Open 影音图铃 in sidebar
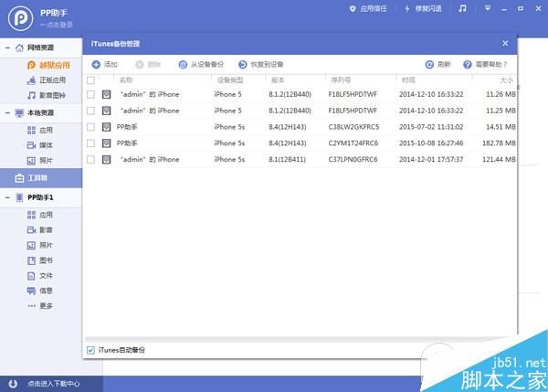Screen dimensions: 548x392 click(x=47, y=95)
